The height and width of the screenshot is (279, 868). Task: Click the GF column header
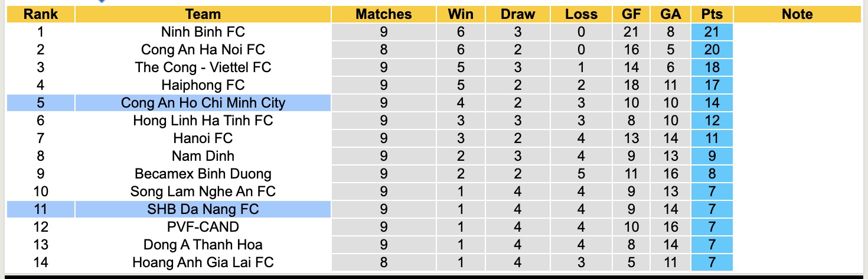[x=631, y=14]
